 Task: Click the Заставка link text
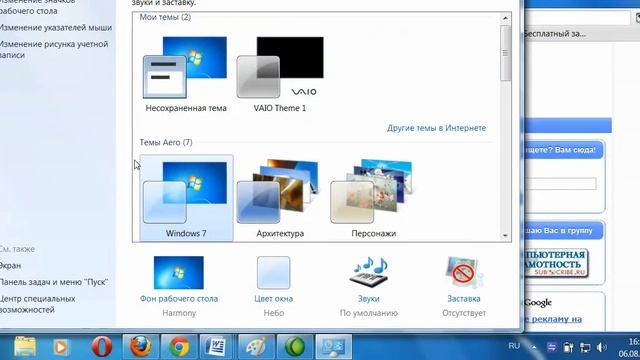[464, 299]
